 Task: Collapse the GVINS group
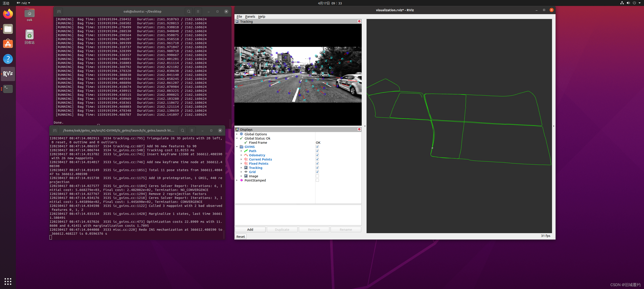[x=237, y=147]
